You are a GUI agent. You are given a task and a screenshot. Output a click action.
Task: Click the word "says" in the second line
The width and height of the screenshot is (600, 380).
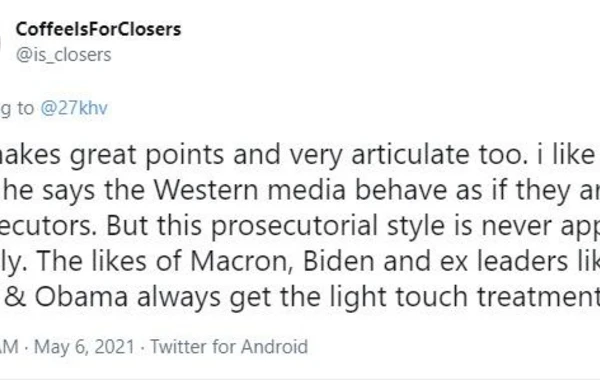point(68,191)
